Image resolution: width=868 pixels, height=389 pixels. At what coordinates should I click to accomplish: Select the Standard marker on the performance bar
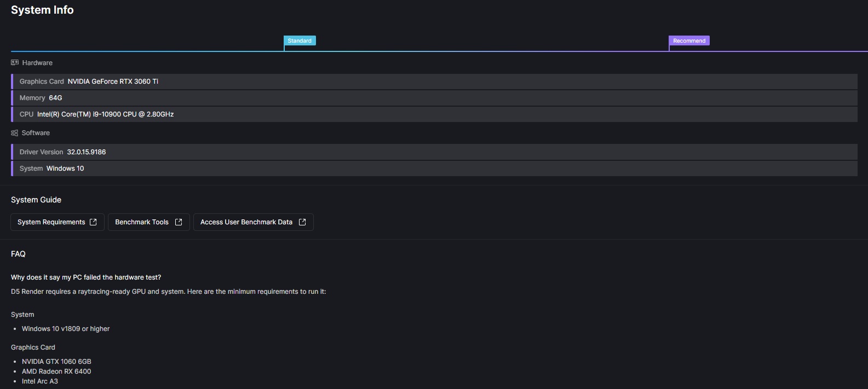[x=300, y=41]
